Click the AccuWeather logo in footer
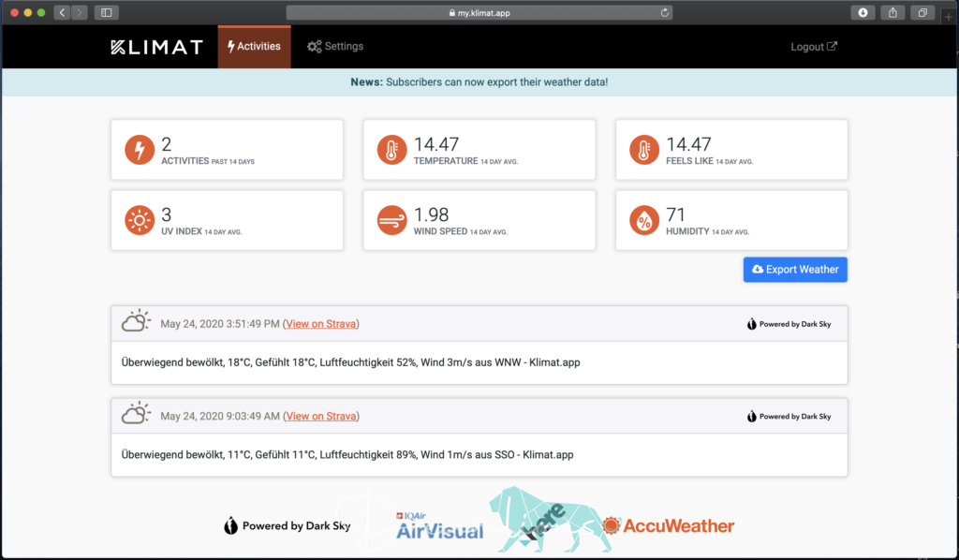This screenshot has height=560, width=959. point(668,526)
